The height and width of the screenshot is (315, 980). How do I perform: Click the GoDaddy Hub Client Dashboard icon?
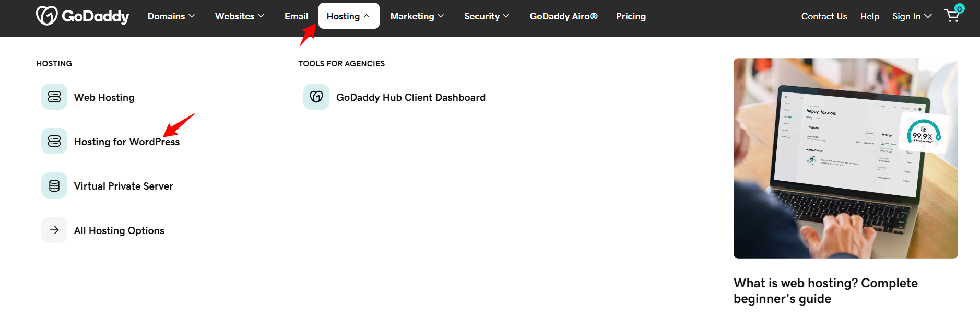pos(316,97)
